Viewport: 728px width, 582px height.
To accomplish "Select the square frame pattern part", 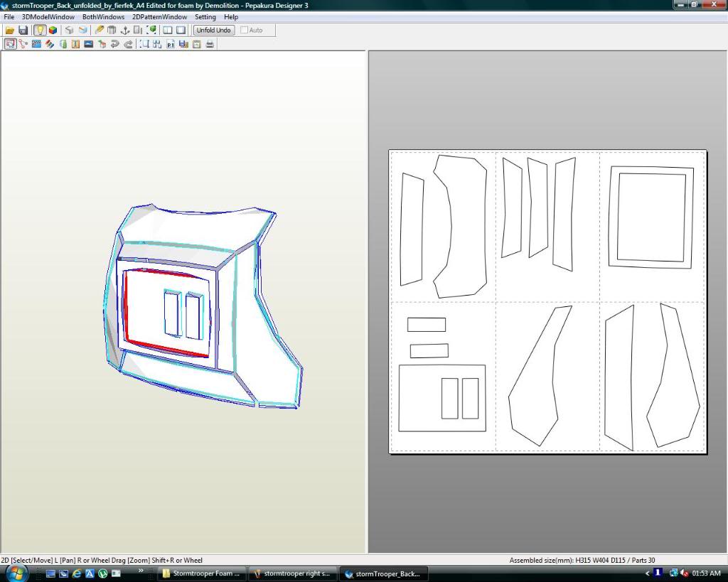I will click(651, 217).
